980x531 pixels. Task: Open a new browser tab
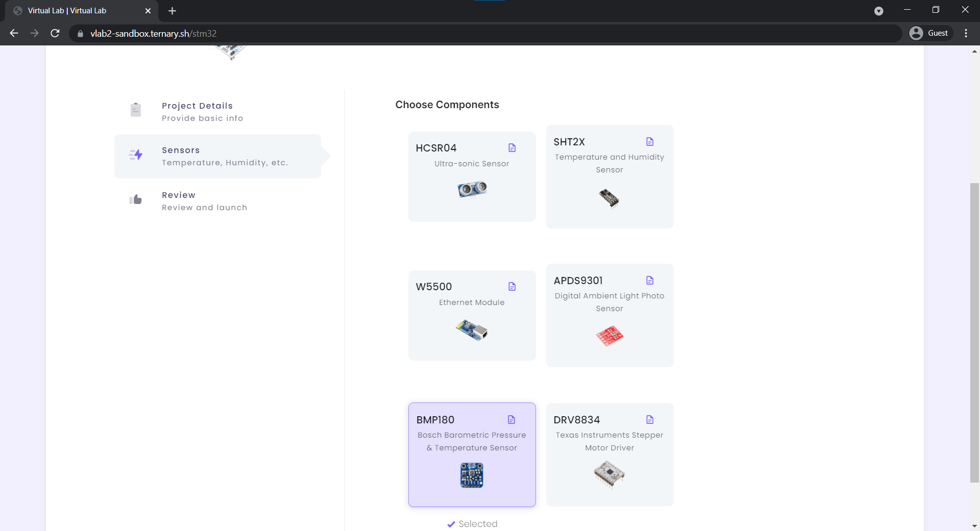172,11
